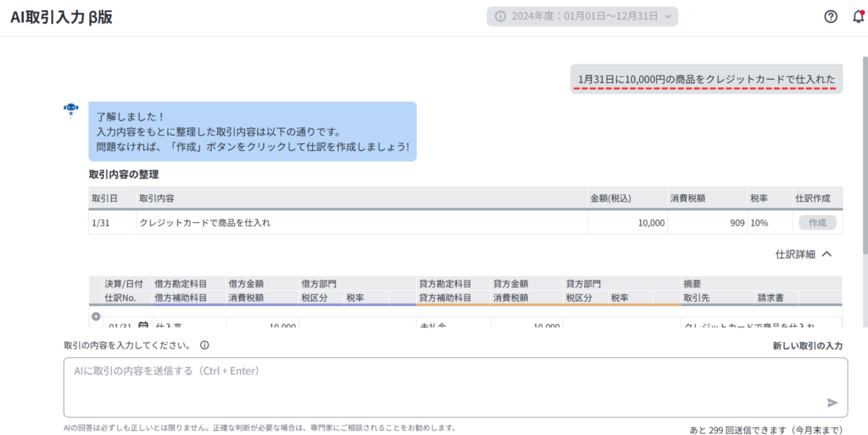Click the AI robot avatar icon
868x435 pixels.
(71, 109)
